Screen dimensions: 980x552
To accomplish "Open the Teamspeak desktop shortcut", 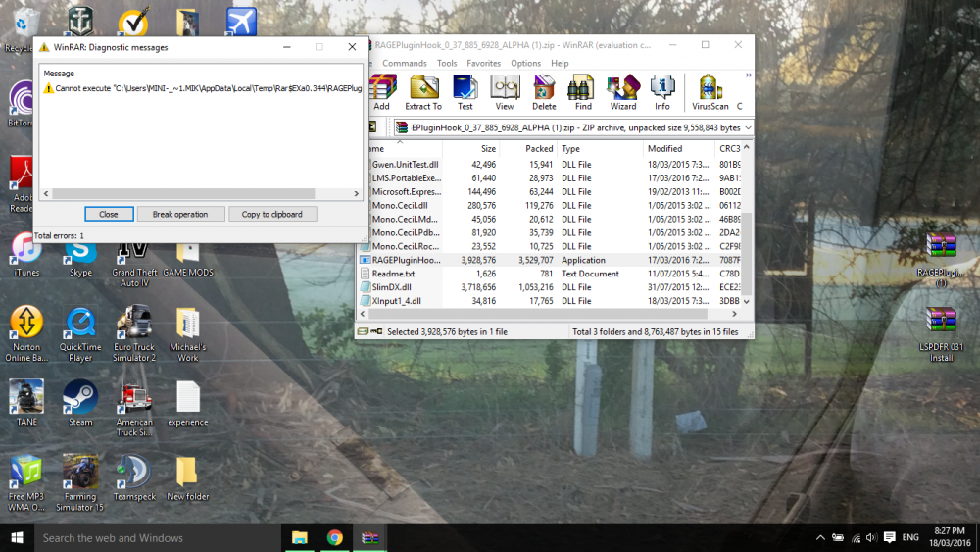I will coord(133,478).
